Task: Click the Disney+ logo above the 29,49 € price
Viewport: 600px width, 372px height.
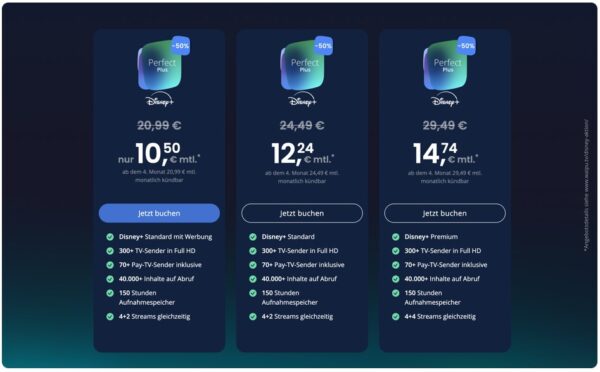Action: (x=445, y=100)
